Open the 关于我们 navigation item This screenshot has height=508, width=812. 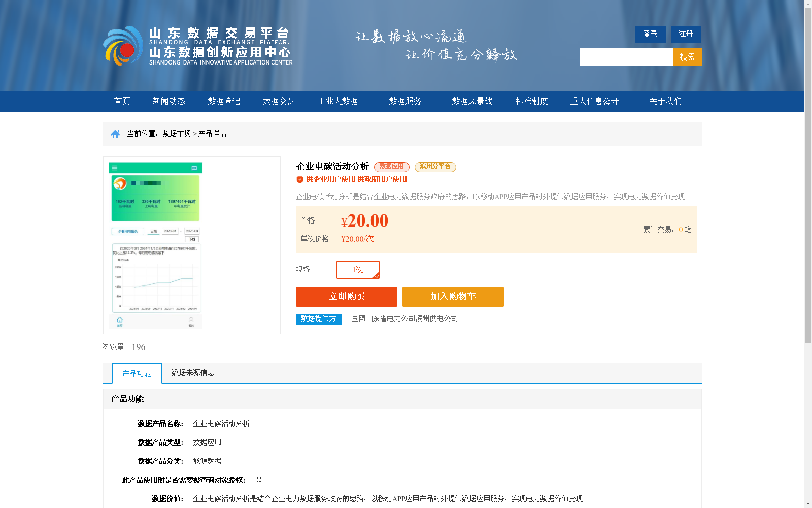point(665,101)
